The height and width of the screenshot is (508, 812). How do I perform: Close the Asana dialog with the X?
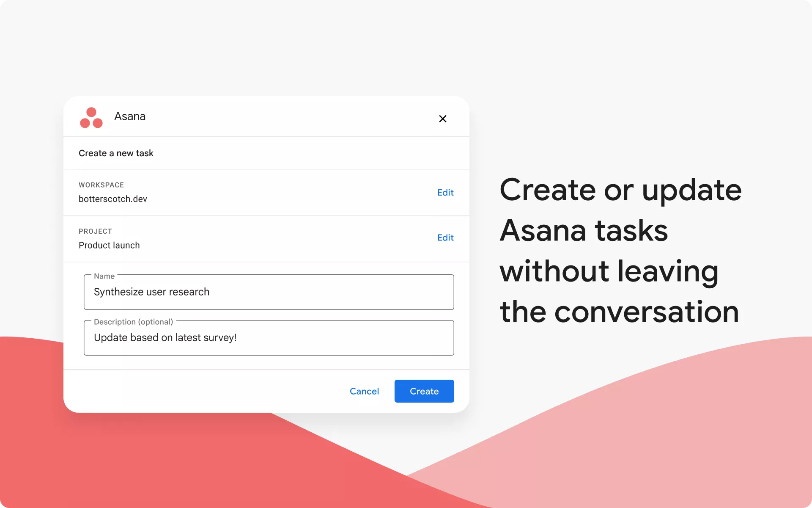[442, 119]
